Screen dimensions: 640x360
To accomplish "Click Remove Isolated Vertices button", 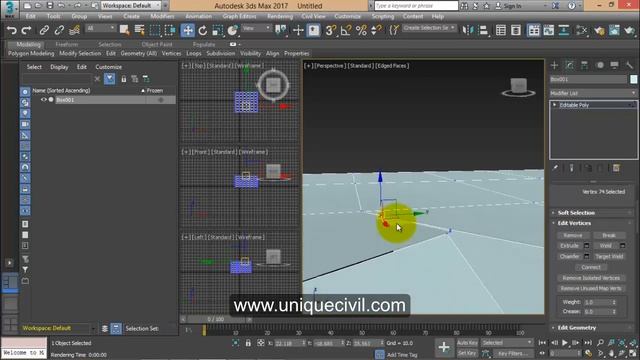I will point(591,278).
